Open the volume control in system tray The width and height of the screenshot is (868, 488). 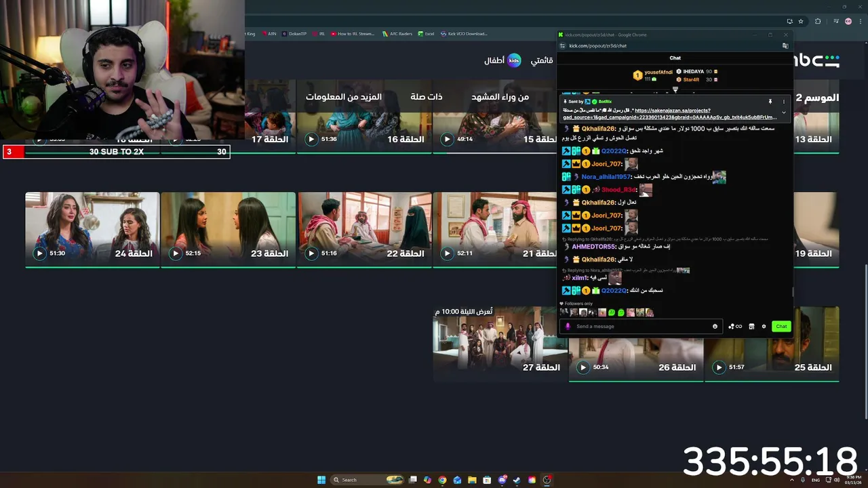click(x=836, y=480)
